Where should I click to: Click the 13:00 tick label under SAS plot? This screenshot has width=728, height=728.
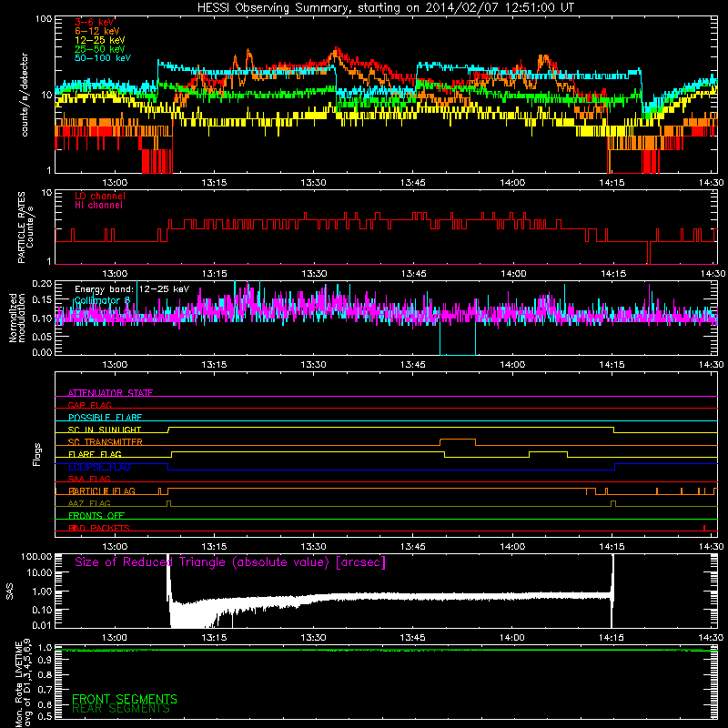tap(115, 638)
